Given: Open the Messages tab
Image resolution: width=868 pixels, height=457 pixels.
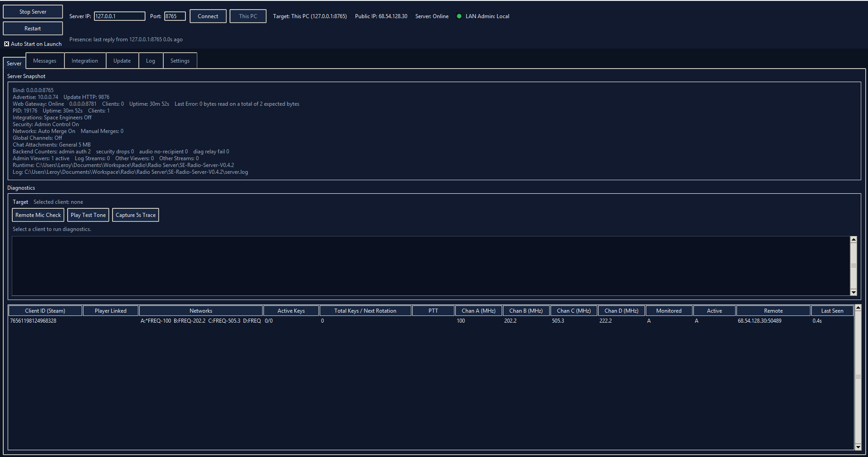Looking at the screenshot, I should [45, 61].
